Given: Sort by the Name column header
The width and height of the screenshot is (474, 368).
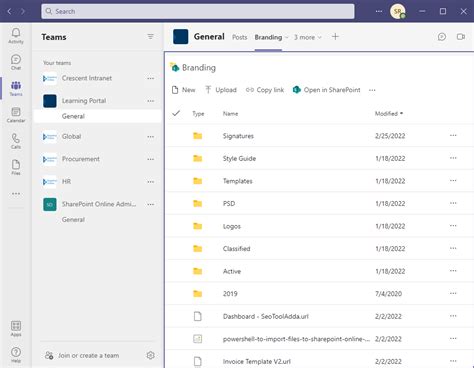Looking at the screenshot, I should [230, 114].
